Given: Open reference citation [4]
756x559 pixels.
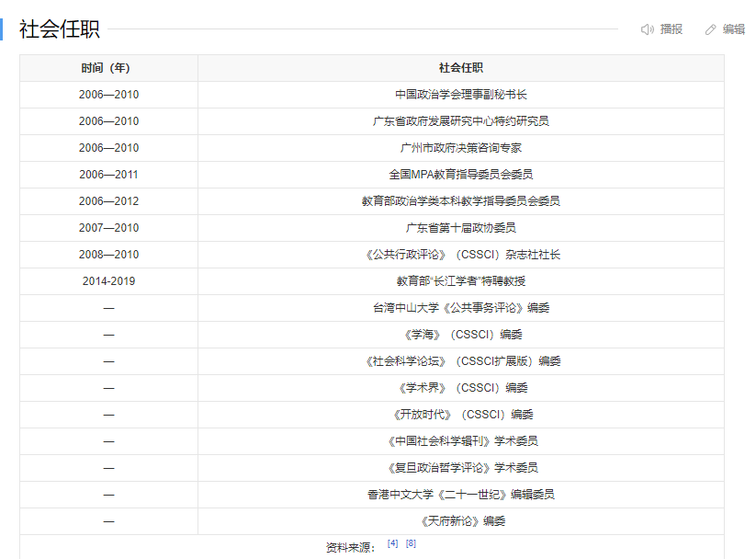Looking at the screenshot, I should coord(392,543).
